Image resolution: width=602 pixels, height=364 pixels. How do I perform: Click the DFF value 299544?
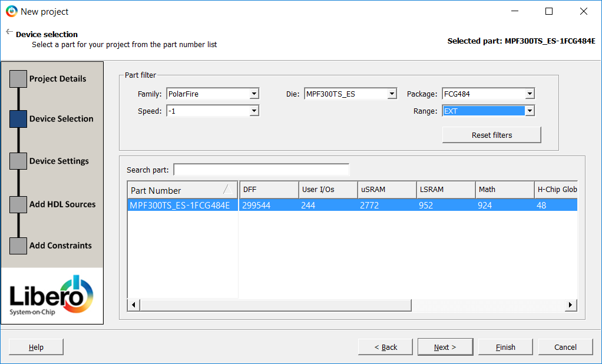(x=256, y=206)
